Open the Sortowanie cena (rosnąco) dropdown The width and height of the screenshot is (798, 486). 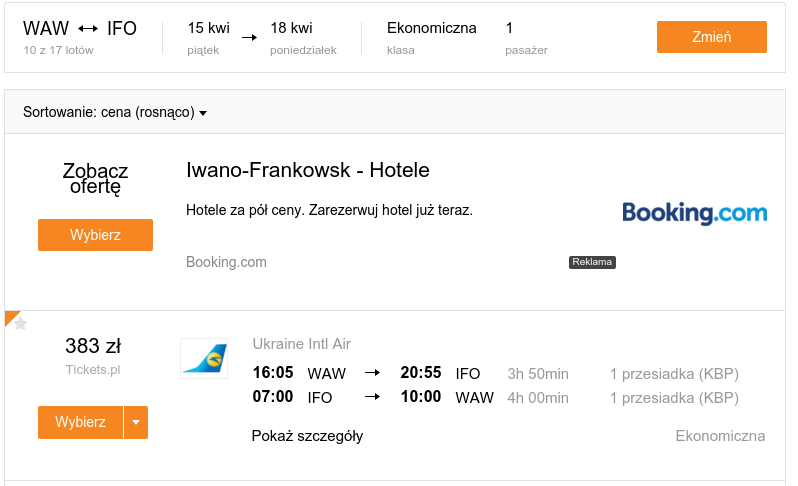(115, 112)
